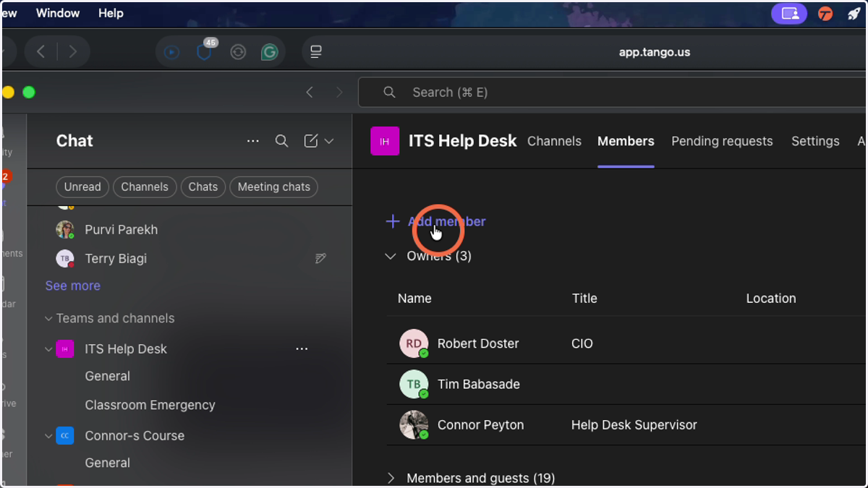Open the Pending requests tab
Screen dimensions: 868x488
[722, 141]
